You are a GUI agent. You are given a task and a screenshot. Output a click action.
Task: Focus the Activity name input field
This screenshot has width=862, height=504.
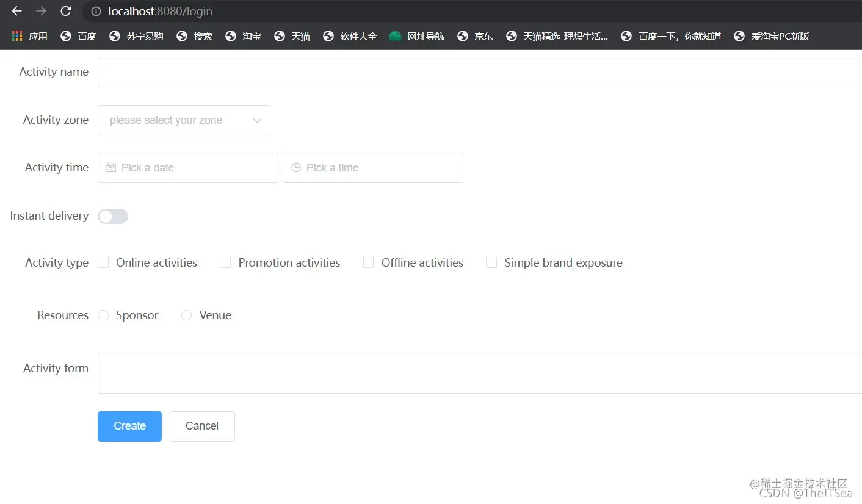pyautogui.click(x=480, y=72)
